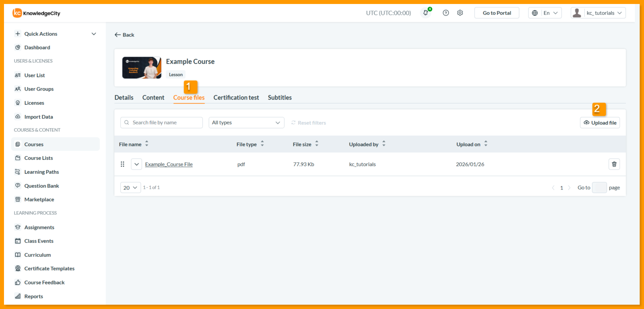Click Reset filters

[x=309, y=123]
